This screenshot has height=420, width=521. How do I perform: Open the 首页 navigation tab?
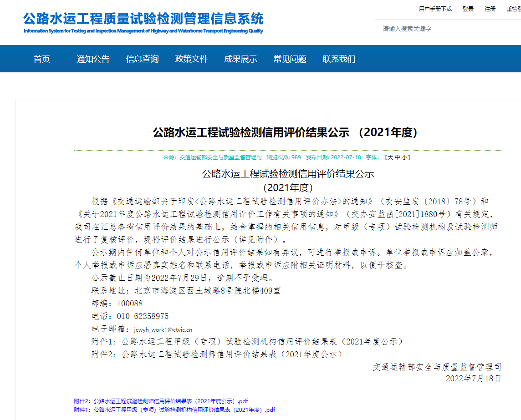(42, 59)
